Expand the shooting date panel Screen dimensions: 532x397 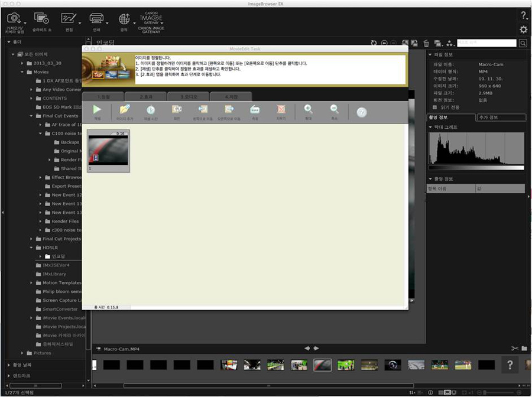[9, 365]
